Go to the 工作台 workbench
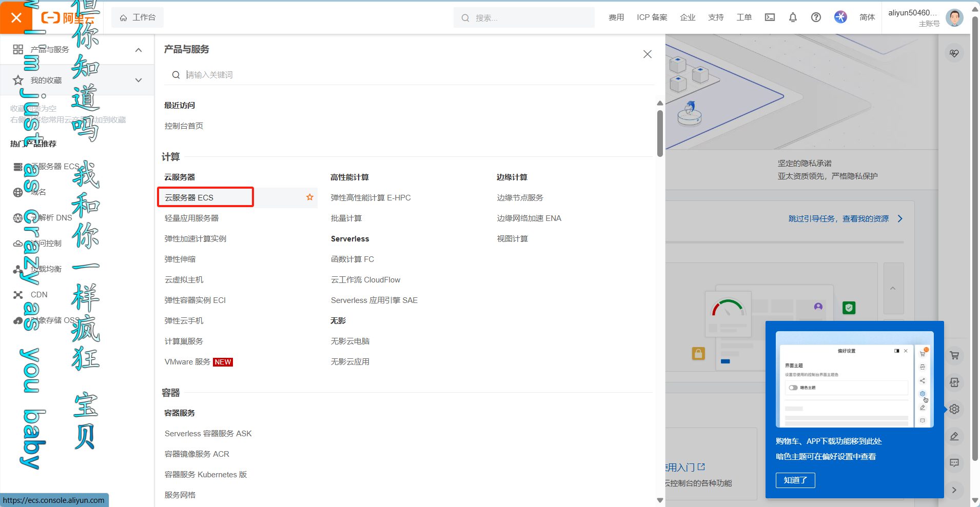Viewport: 980px width, 507px height. [x=138, y=17]
